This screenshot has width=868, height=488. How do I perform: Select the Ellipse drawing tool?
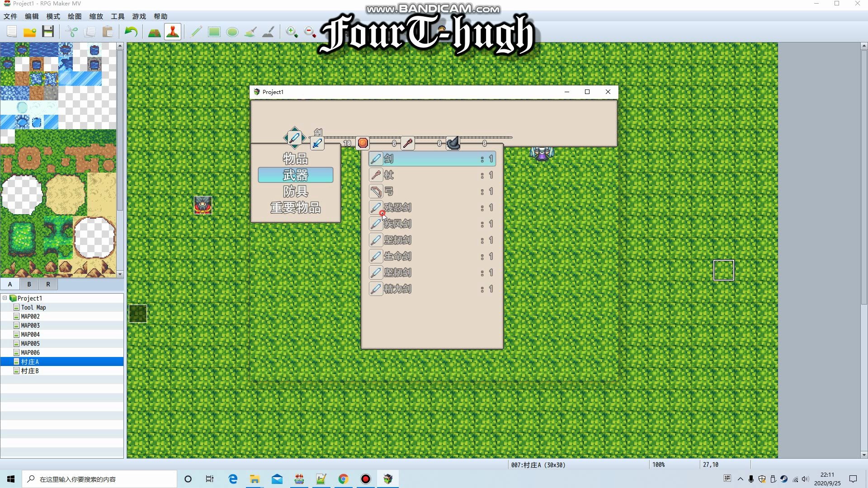click(232, 32)
